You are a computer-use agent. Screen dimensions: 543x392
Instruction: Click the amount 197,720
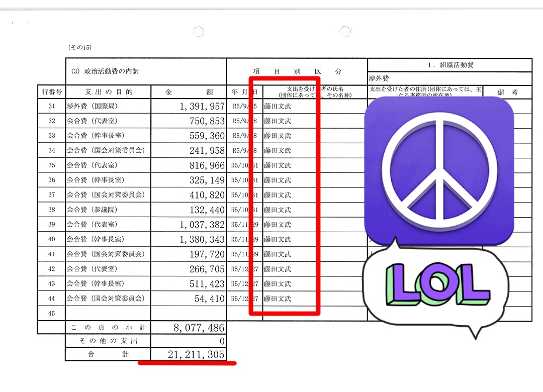click(207, 254)
